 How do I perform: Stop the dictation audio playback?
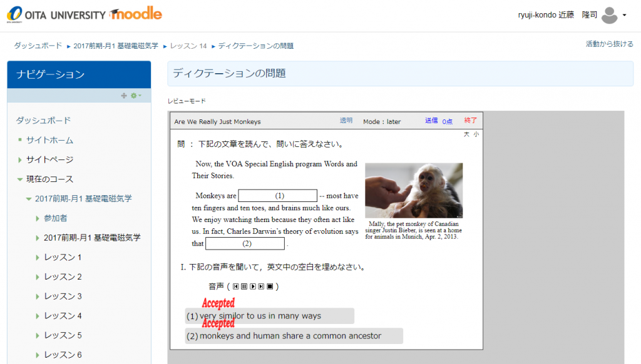[270, 287]
